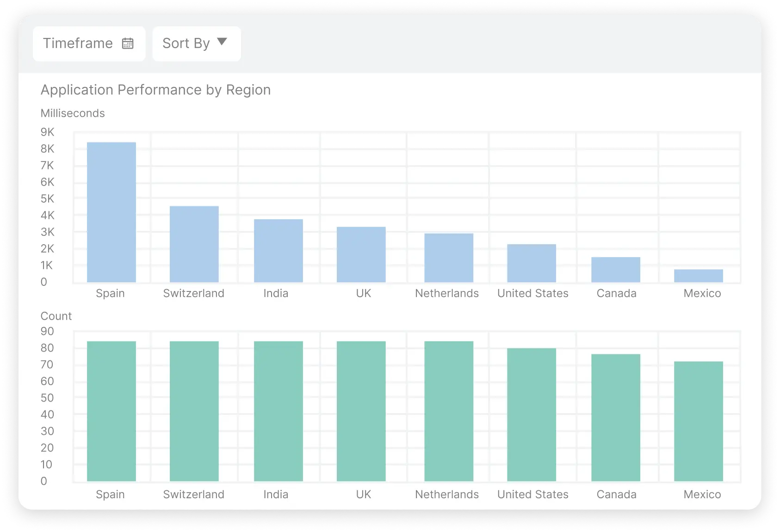Screen dimensions: 780x532
Task: Select the Switzerland bar in top chart
Action: coord(194,243)
